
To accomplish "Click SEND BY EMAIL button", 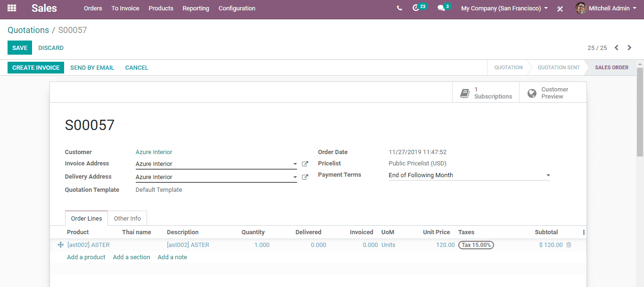I will pyautogui.click(x=92, y=68).
